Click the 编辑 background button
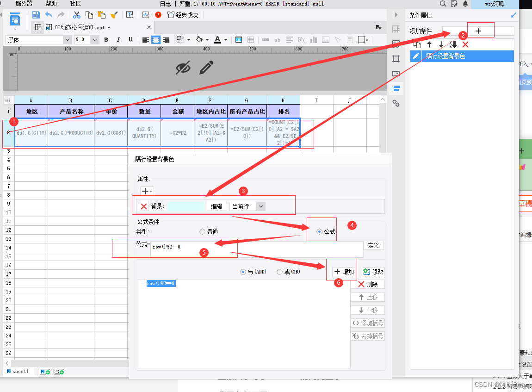Screen dimensions: 532x392 tap(217, 206)
